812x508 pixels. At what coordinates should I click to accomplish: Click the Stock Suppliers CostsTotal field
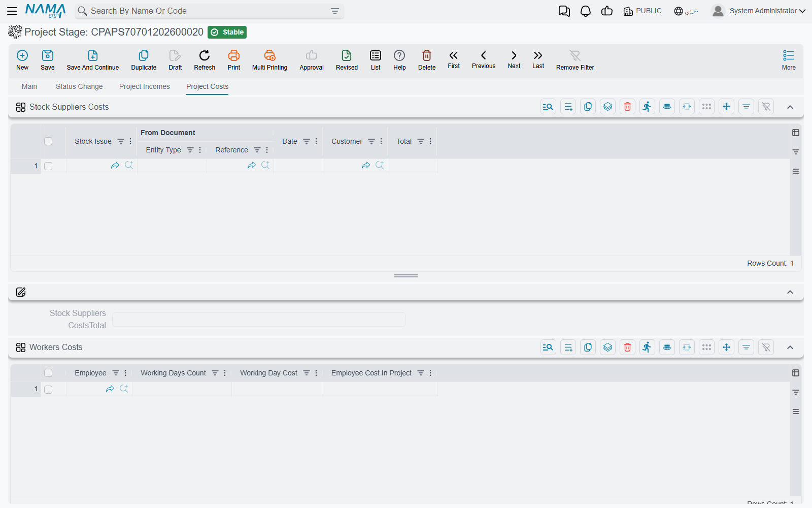259,320
